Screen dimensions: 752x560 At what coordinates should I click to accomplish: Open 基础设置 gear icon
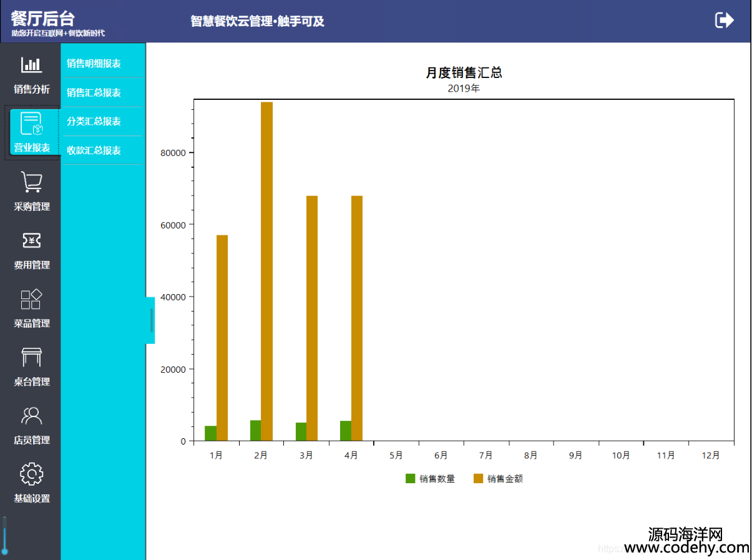(x=31, y=474)
